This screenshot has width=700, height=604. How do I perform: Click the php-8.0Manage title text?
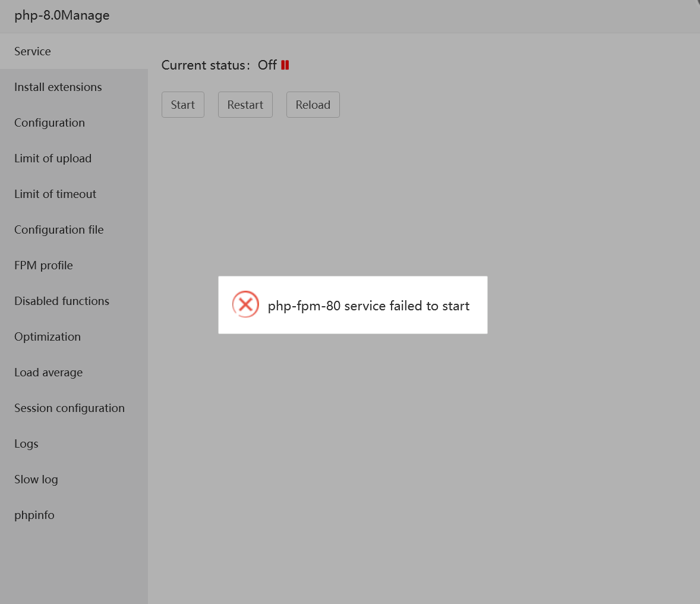click(62, 15)
